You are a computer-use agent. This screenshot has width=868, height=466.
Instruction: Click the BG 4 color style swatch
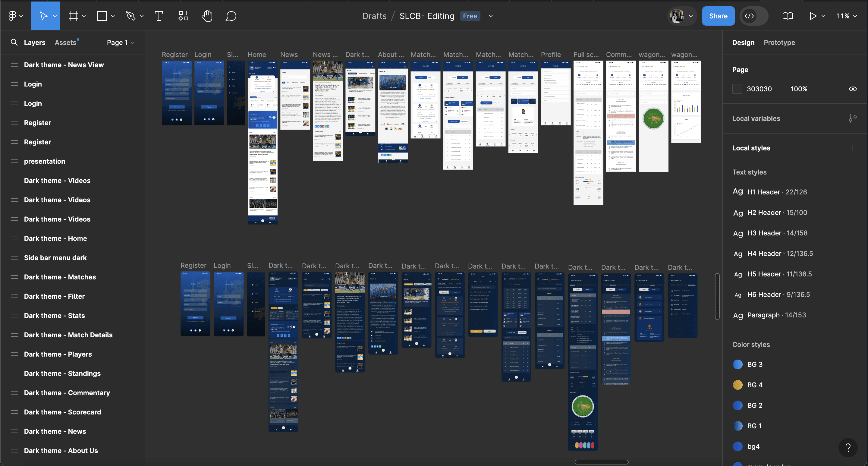(737, 385)
